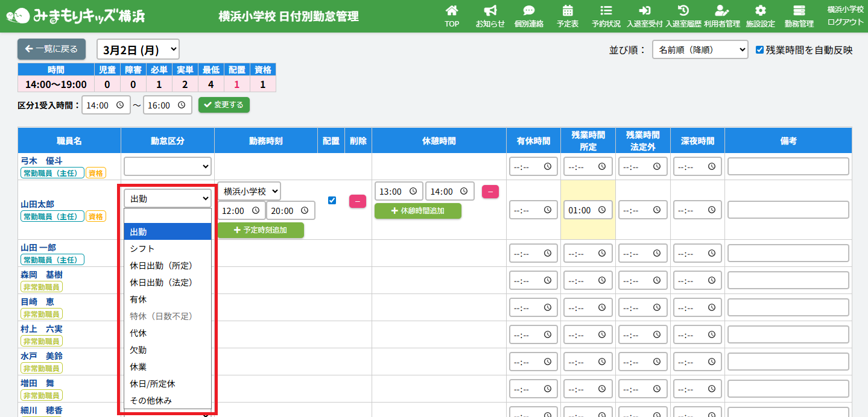The height and width of the screenshot is (417, 868).
Task: Open the 入退室履歴 history icon
Action: coord(683,11)
